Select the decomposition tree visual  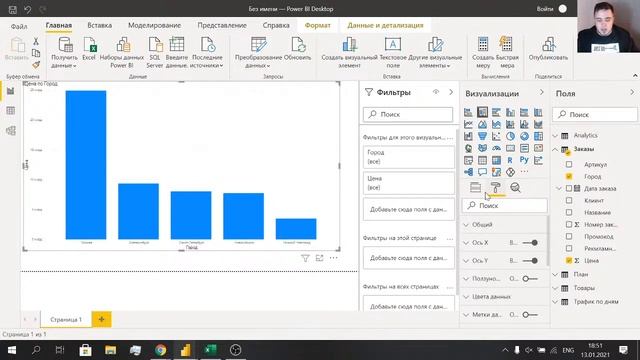click(468, 172)
